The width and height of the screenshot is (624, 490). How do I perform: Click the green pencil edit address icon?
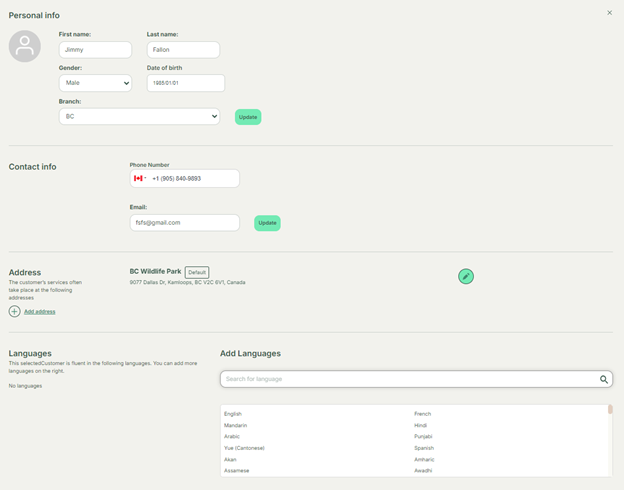click(x=466, y=276)
